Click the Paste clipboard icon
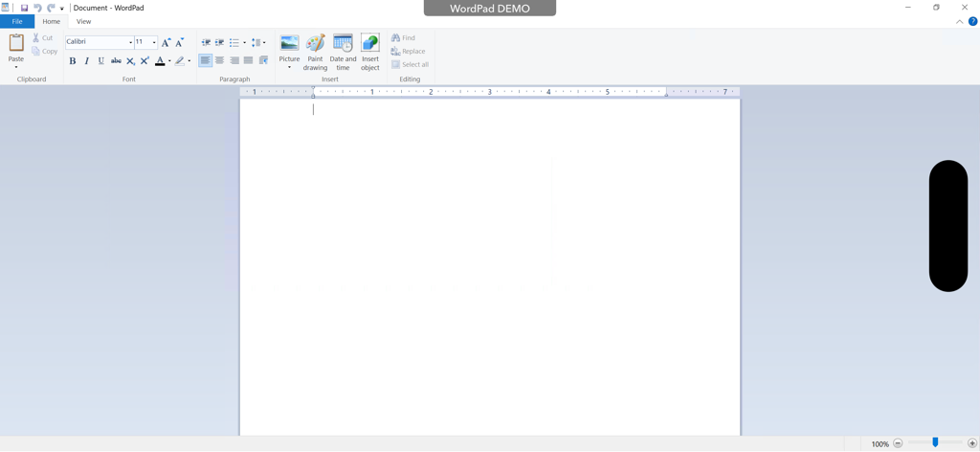 (16, 43)
